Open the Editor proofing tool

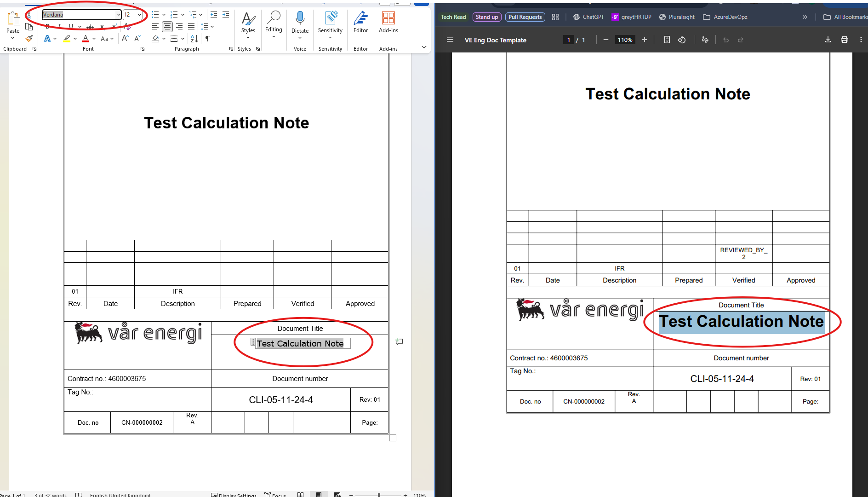(360, 22)
